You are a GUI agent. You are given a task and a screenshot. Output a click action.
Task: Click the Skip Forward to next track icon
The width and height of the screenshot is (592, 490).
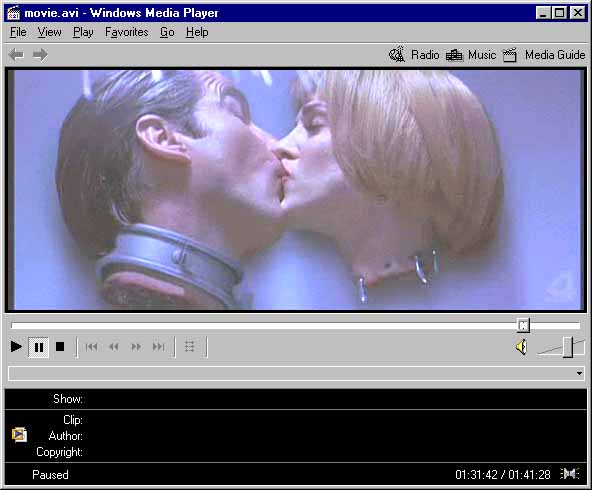pos(159,347)
